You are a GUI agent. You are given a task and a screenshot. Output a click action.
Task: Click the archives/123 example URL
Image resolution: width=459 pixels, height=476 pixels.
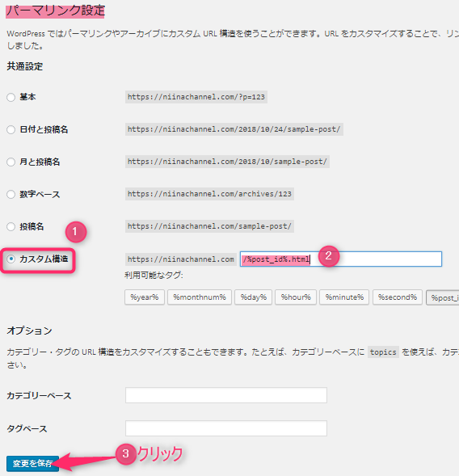click(209, 194)
